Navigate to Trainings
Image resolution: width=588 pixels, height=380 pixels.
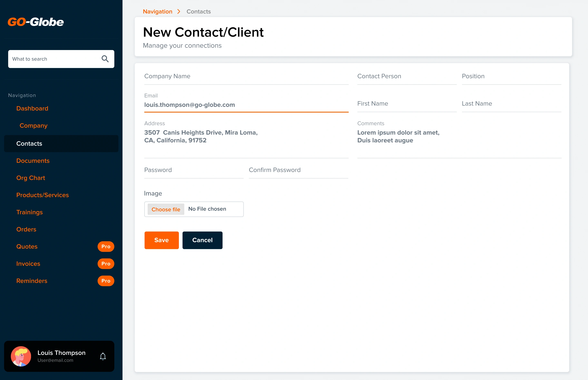pyautogui.click(x=29, y=212)
